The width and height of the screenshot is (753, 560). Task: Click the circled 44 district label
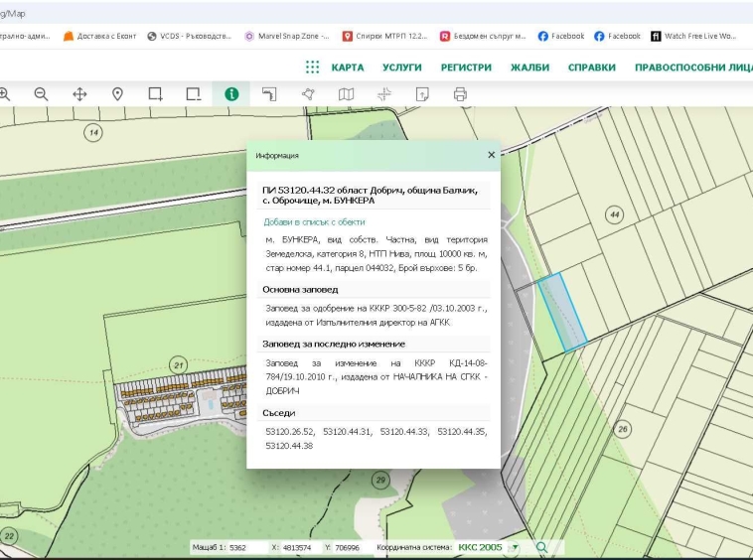pyautogui.click(x=615, y=214)
